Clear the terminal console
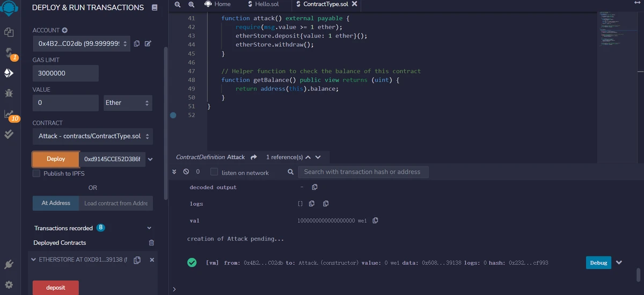 click(186, 172)
